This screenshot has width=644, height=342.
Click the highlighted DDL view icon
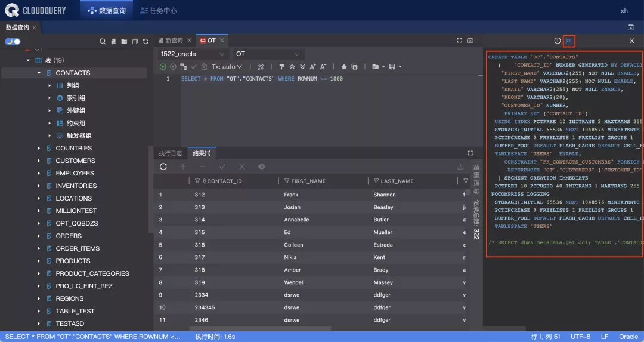point(569,41)
